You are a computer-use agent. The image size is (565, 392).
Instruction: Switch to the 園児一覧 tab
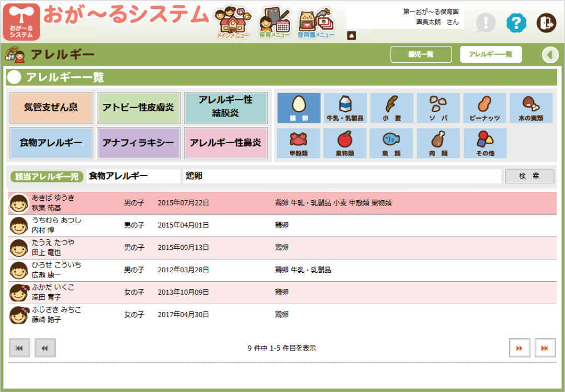[x=421, y=54]
